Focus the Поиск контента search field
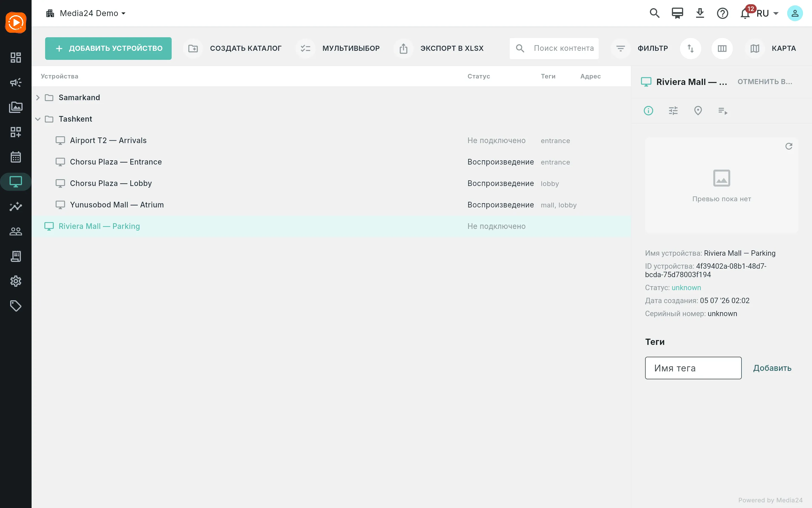The image size is (812, 508). coord(554,48)
